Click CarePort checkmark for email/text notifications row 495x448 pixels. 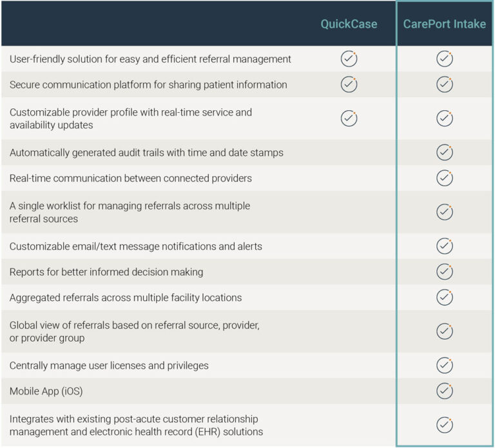(x=445, y=246)
